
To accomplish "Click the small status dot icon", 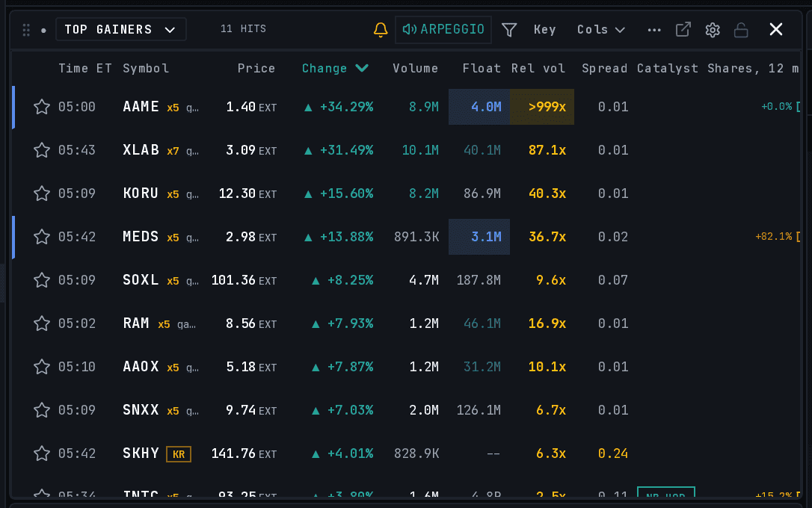I will point(43,31).
